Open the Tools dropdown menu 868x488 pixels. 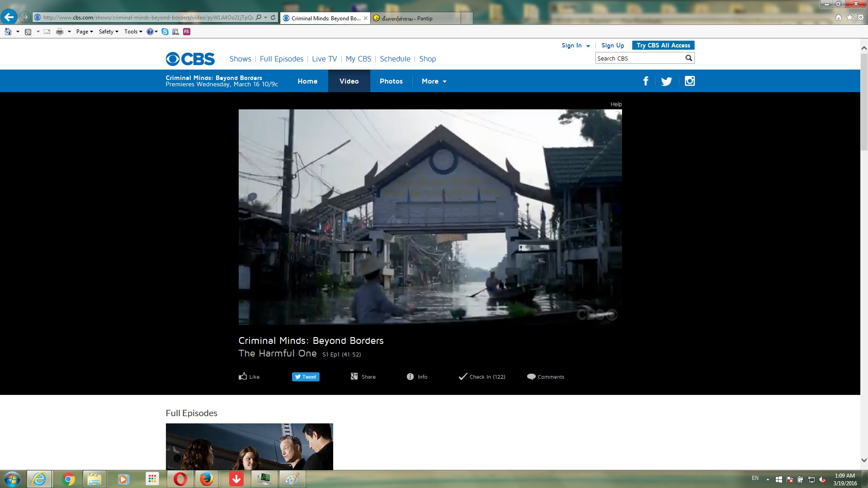[133, 32]
